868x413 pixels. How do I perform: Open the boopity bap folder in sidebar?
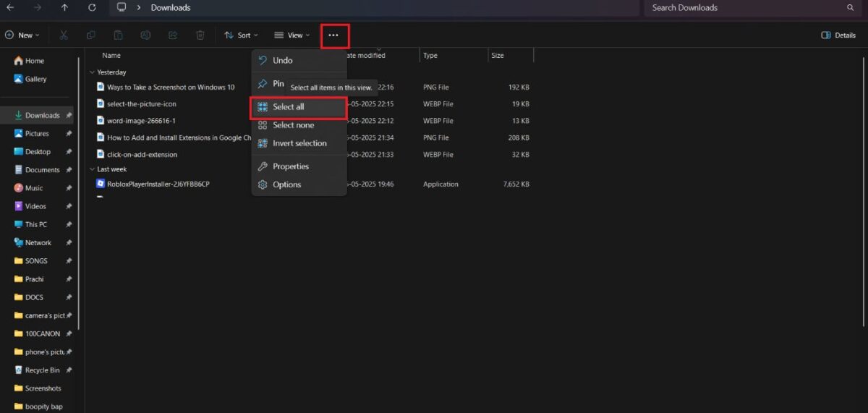[x=43, y=406]
